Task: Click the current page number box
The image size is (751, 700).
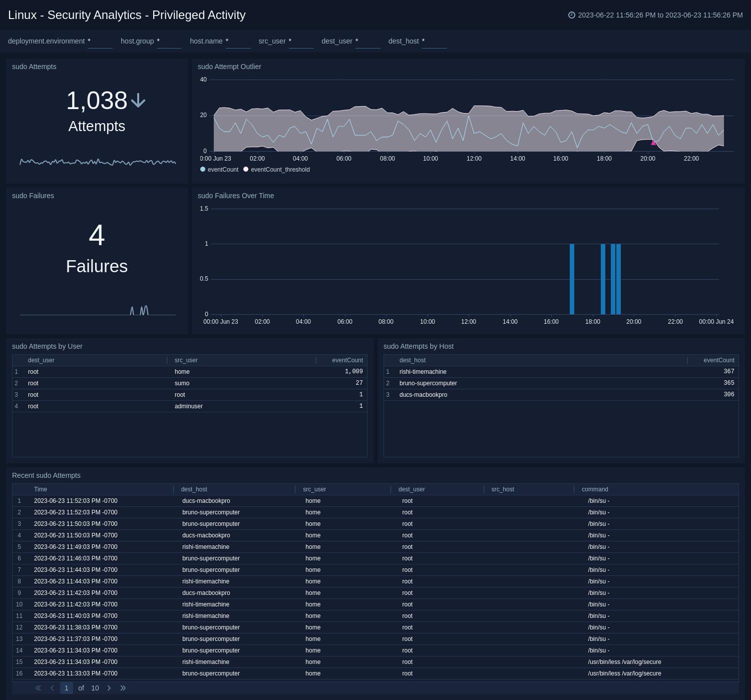Action: click(67, 688)
